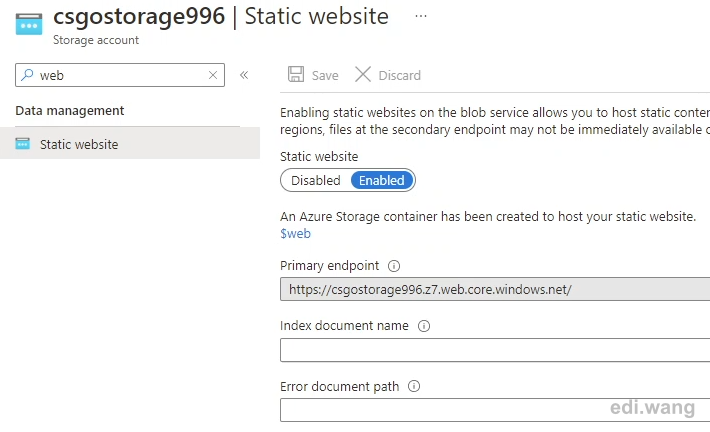Discard the static website changes
The image size is (710, 432).
click(x=388, y=75)
